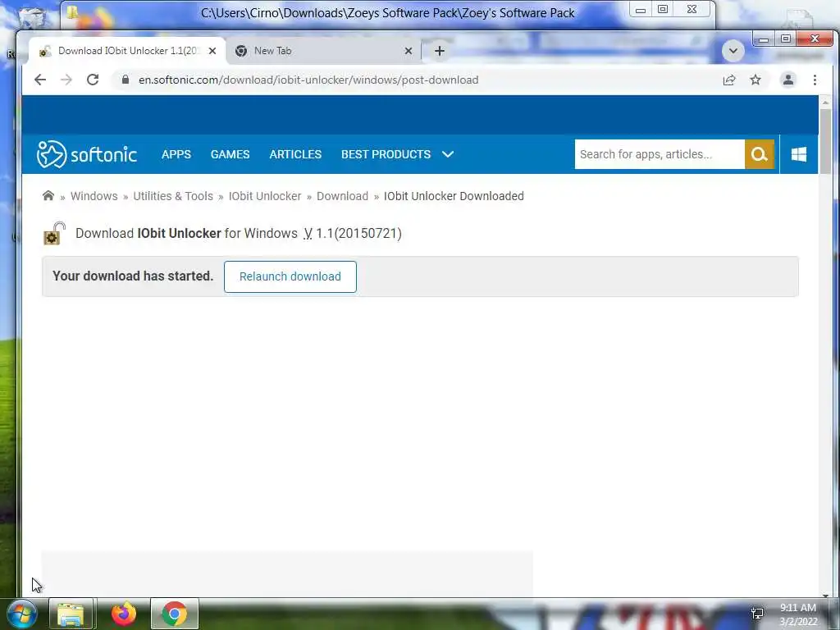Close the Download IObit Unlocker tab
This screenshot has height=630, width=840.
coord(212,51)
